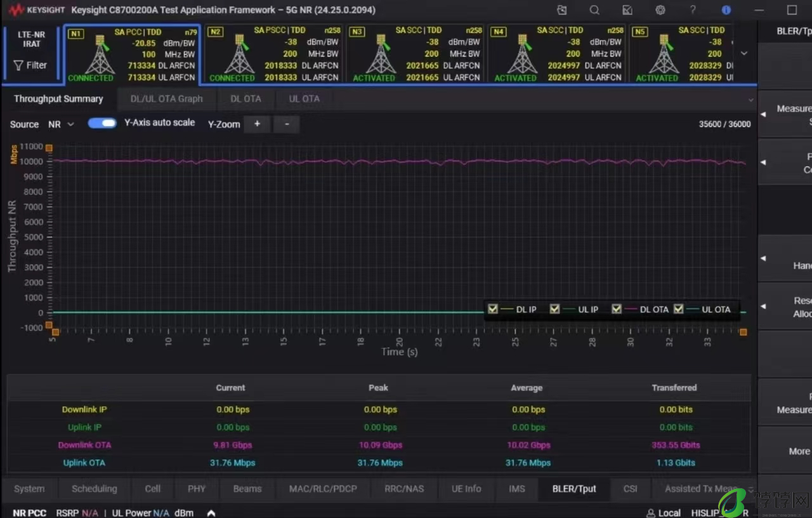Click the More button in side panel
The width and height of the screenshot is (812, 518).
(x=785, y=451)
